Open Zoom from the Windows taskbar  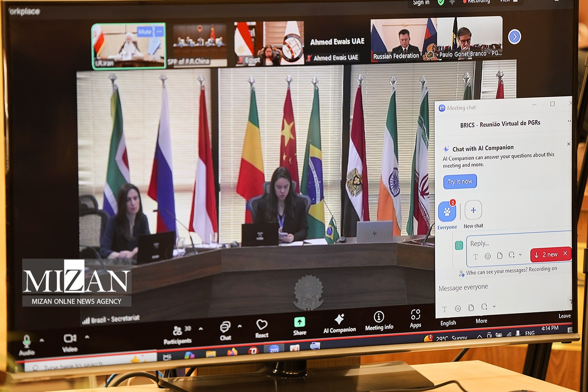pos(274,349)
